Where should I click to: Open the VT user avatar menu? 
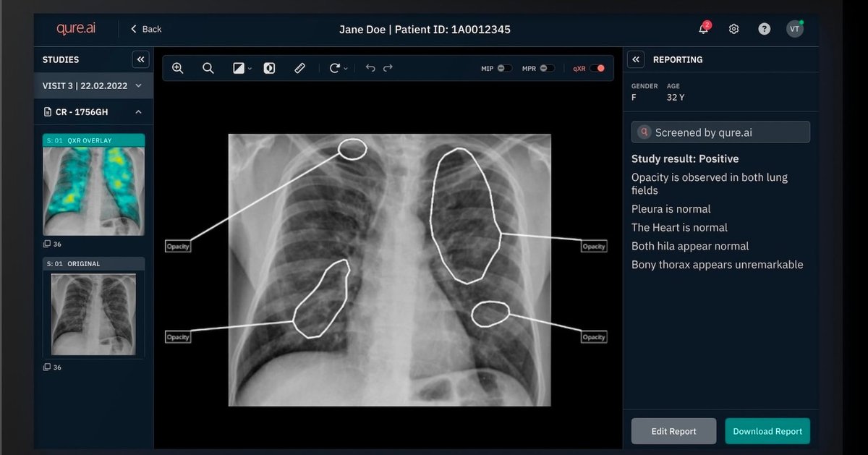tap(794, 29)
